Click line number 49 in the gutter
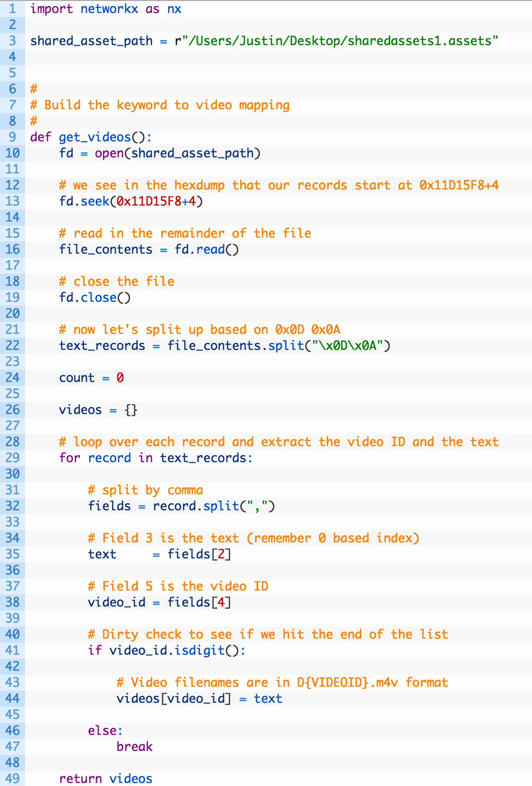Viewport: 532px width, 786px height. (12, 778)
